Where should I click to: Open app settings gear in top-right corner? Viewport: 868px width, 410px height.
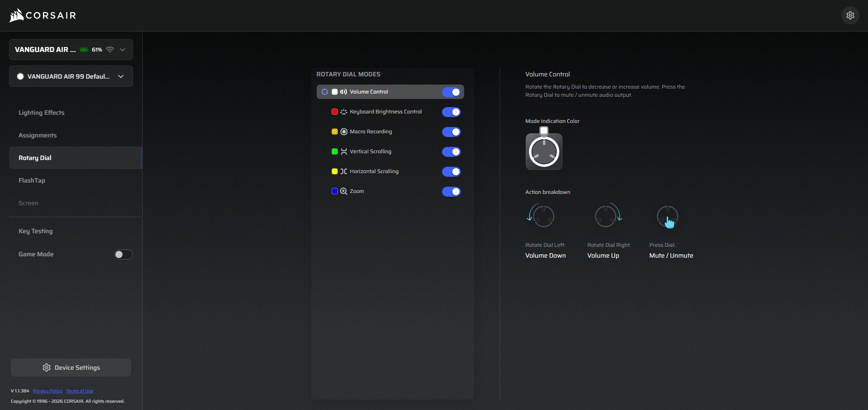(850, 15)
